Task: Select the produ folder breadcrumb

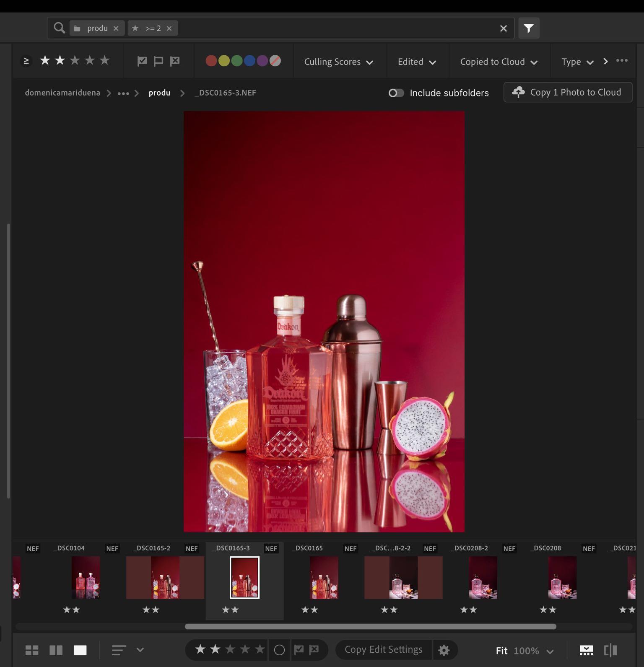Action: coord(159,93)
